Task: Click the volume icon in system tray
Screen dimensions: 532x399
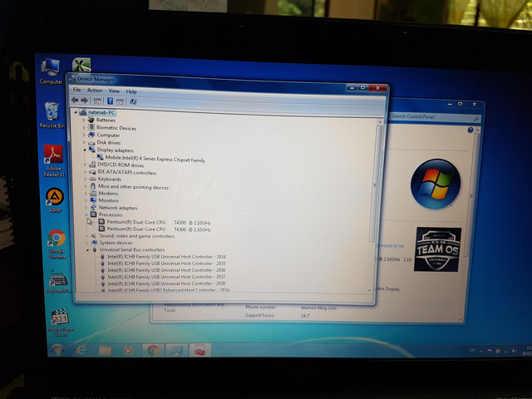Action: click(514, 351)
